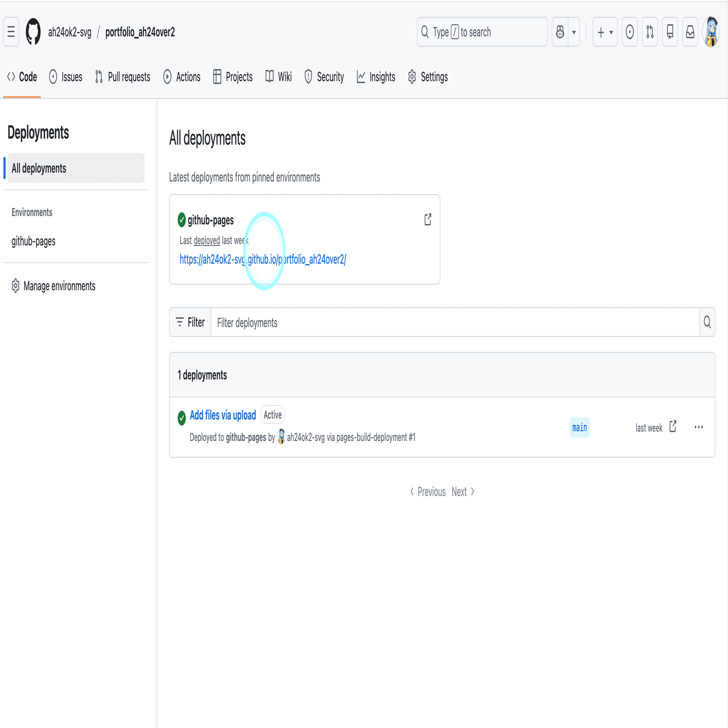Switch to the Wiki tab
Viewport: 728px width, 728px height.
coord(279,77)
